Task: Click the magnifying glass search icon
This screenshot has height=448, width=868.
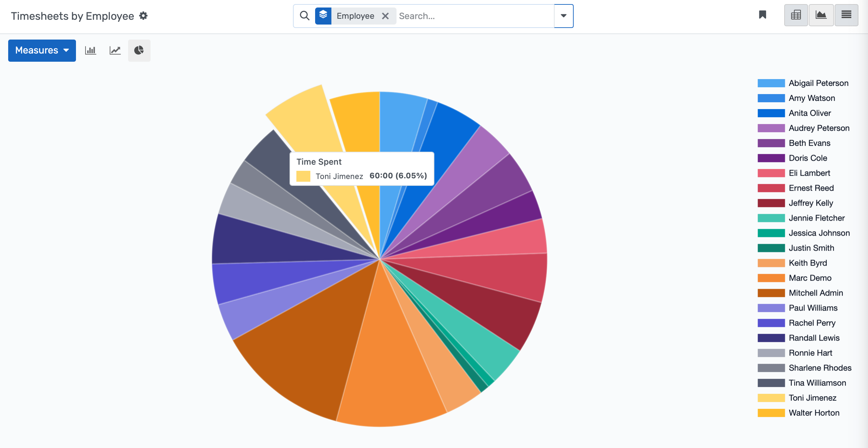Action: [304, 16]
